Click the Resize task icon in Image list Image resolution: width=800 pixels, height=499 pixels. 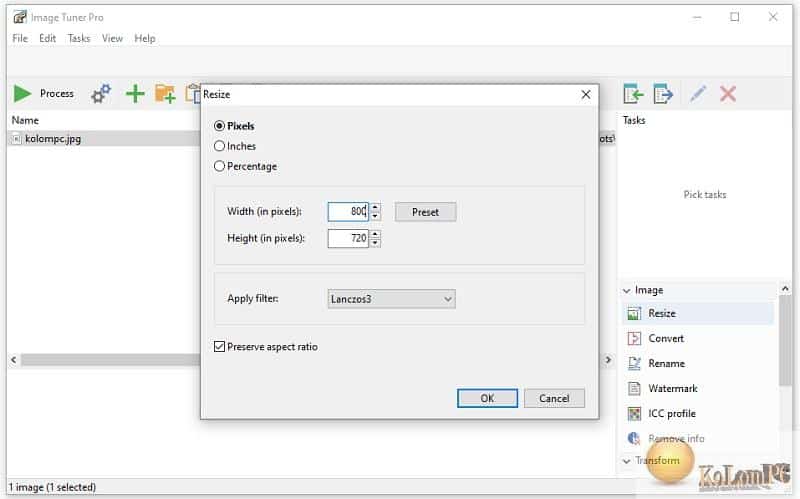(x=634, y=313)
